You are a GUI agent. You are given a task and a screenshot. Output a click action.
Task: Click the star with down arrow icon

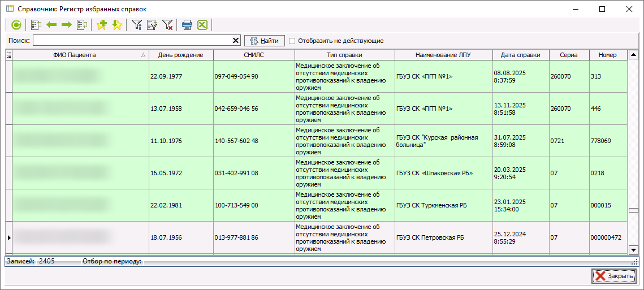tap(116, 25)
